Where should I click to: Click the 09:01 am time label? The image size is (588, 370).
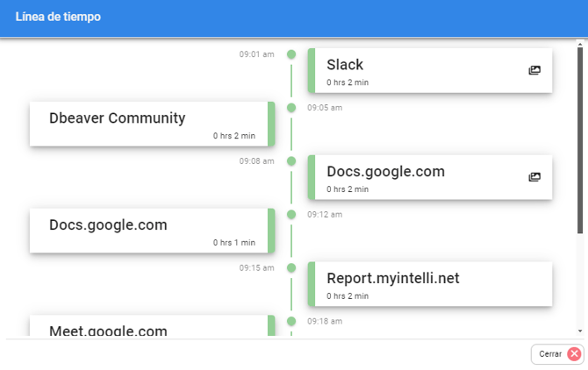pyautogui.click(x=256, y=54)
